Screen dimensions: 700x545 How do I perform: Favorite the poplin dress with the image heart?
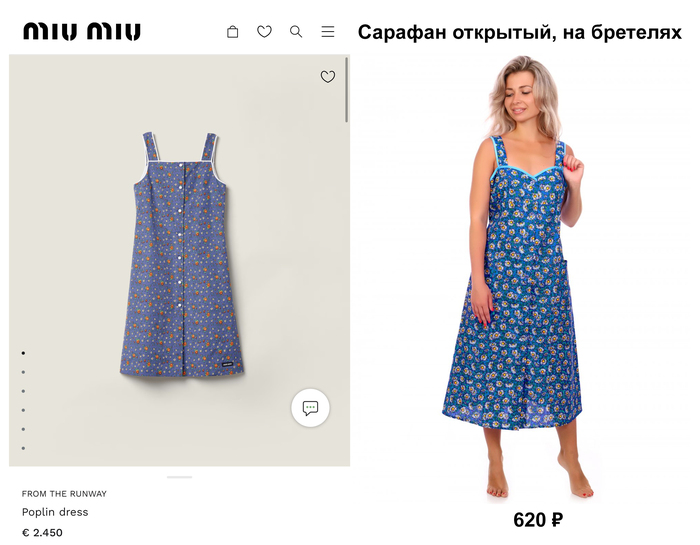328,76
